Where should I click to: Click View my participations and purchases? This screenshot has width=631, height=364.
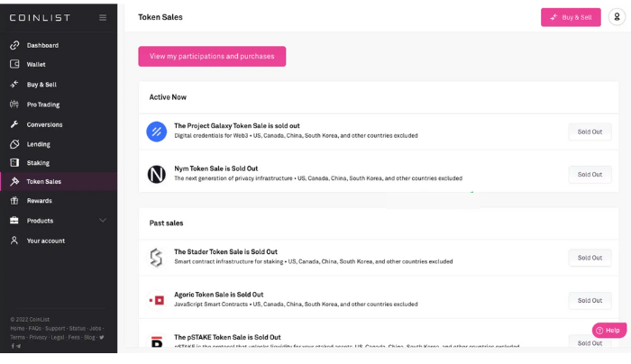[212, 56]
